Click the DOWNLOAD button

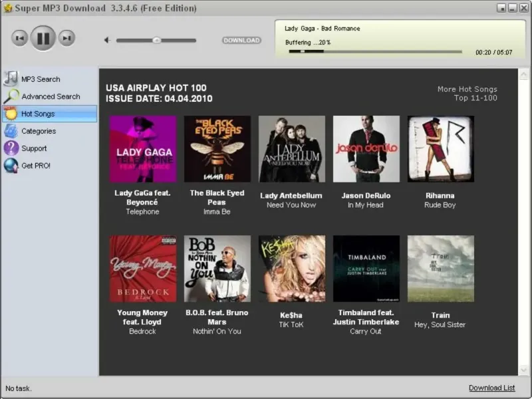tap(241, 41)
